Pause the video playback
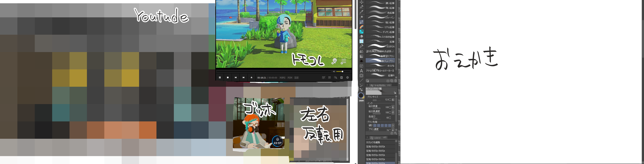Screen dimensions: 644x164 (220, 77)
